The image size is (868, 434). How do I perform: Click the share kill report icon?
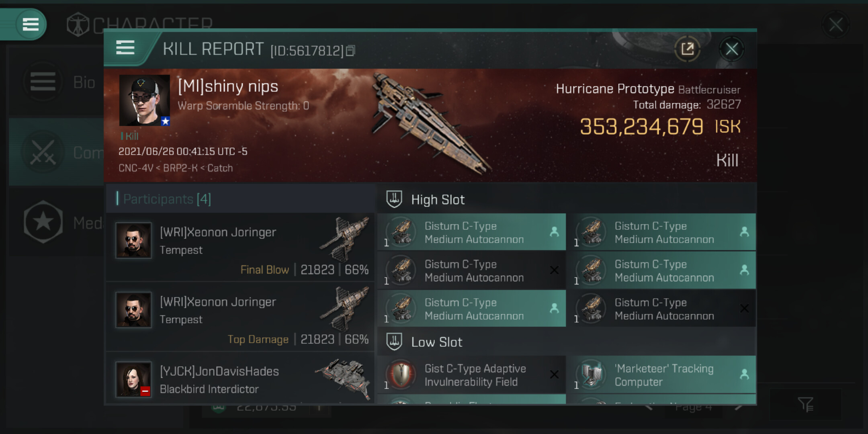688,49
